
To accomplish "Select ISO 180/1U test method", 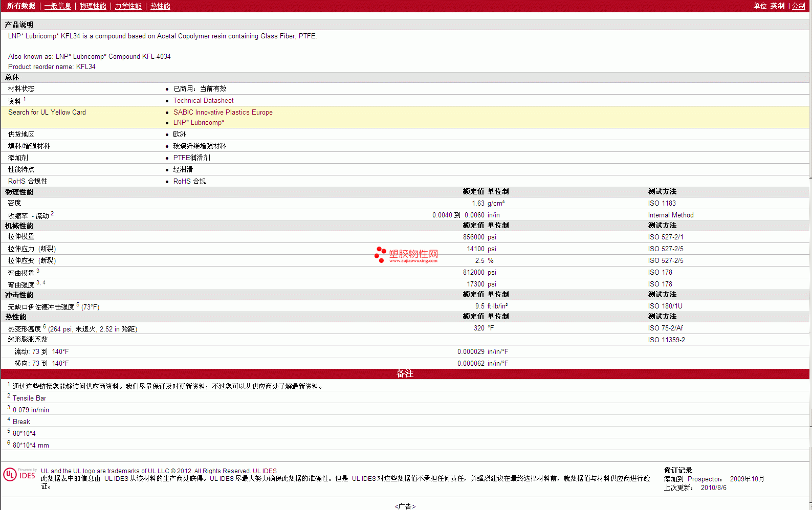I will click(665, 306).
